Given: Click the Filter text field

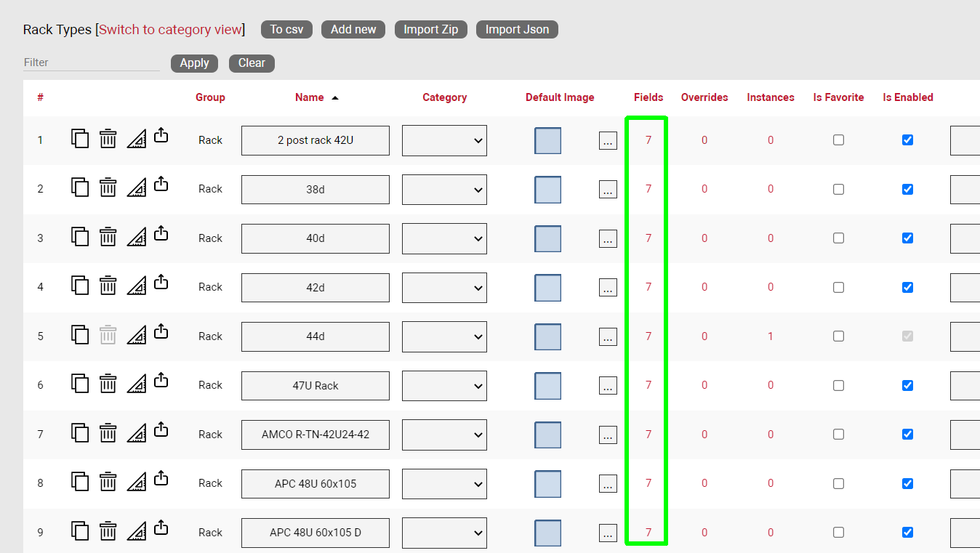Looking at the screenshot, I should (91, 62).
